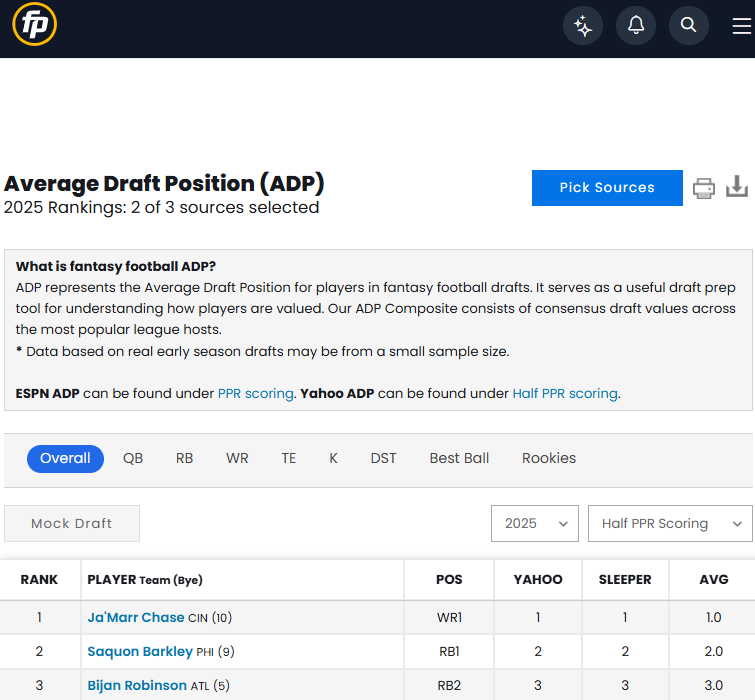Image resolution: width=755 pixels, height=700 pixels.
Task: Click the WR1 position cell
Action: (449, 617)
